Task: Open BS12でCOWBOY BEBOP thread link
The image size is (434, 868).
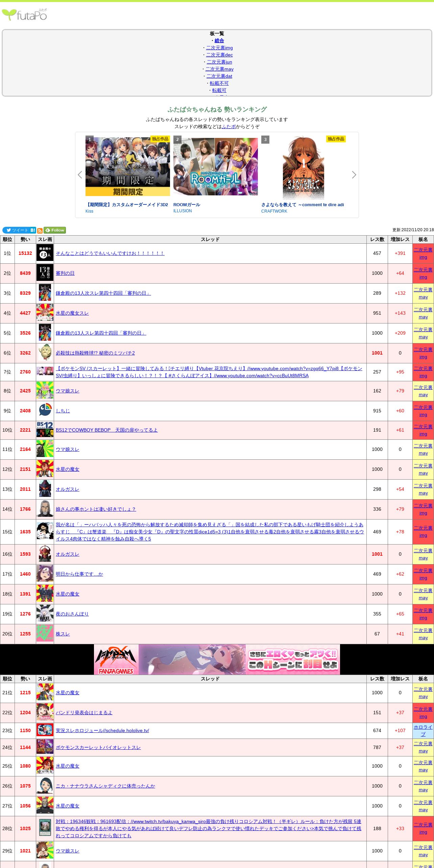Action: coord(107,430)
